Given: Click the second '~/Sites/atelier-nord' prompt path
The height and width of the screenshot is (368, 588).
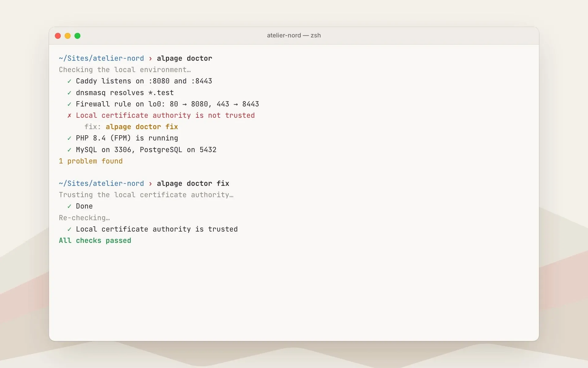Looking at the screenshot, I should coord(101,183).
